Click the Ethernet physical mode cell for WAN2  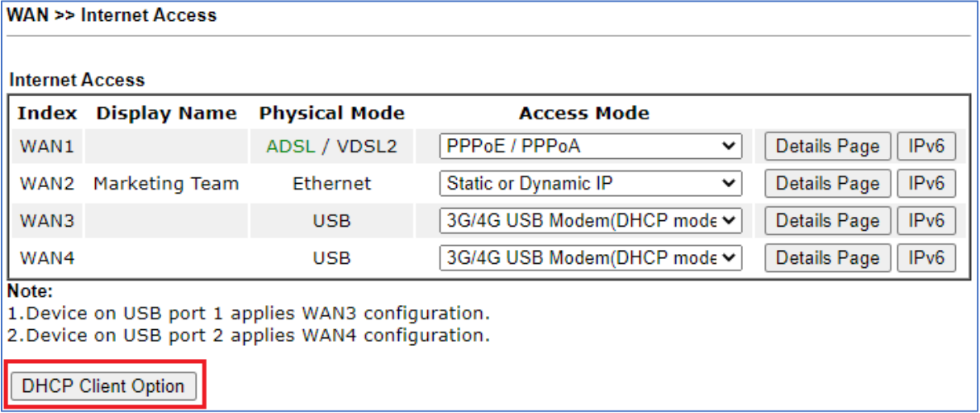tap(332, 184)
